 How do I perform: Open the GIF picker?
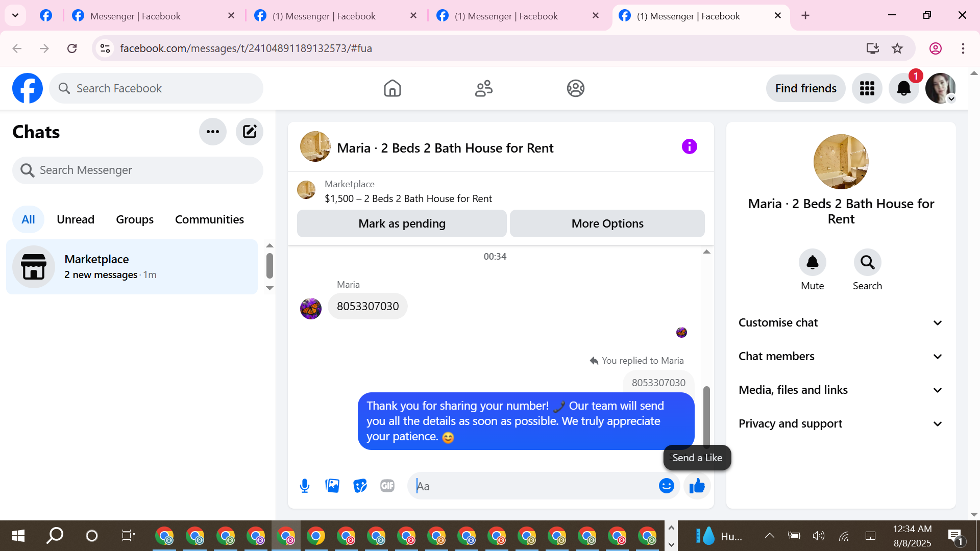[387, 486]
